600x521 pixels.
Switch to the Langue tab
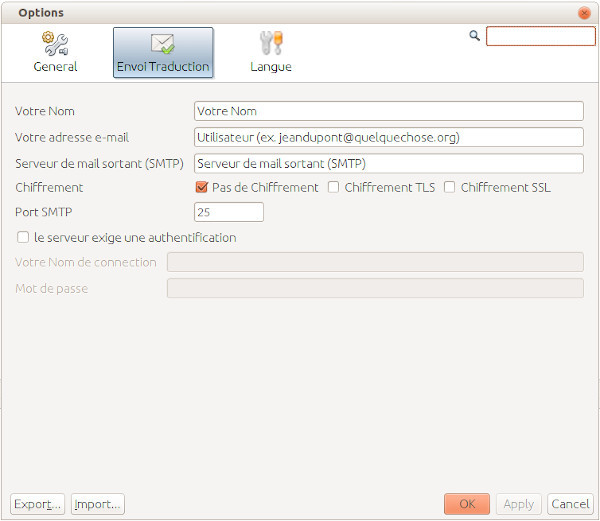pyautogui.click(x=271, y=52)
